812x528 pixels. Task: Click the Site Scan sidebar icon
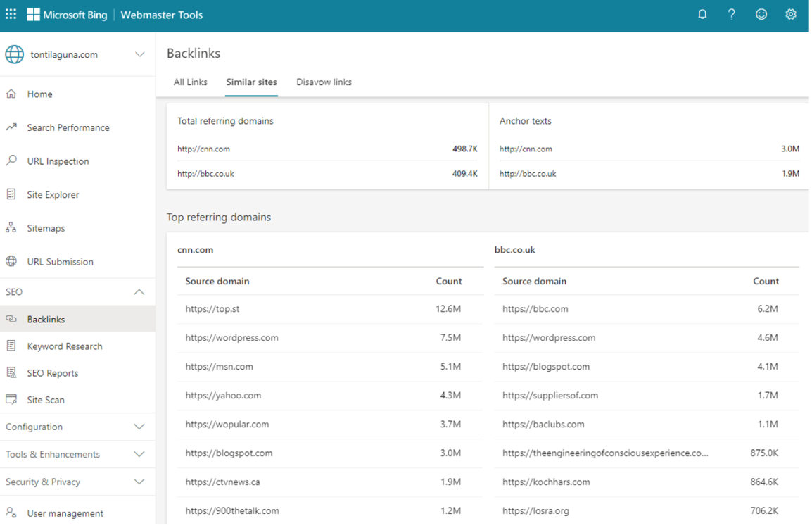pyautogui.click(x=11, y=400)
